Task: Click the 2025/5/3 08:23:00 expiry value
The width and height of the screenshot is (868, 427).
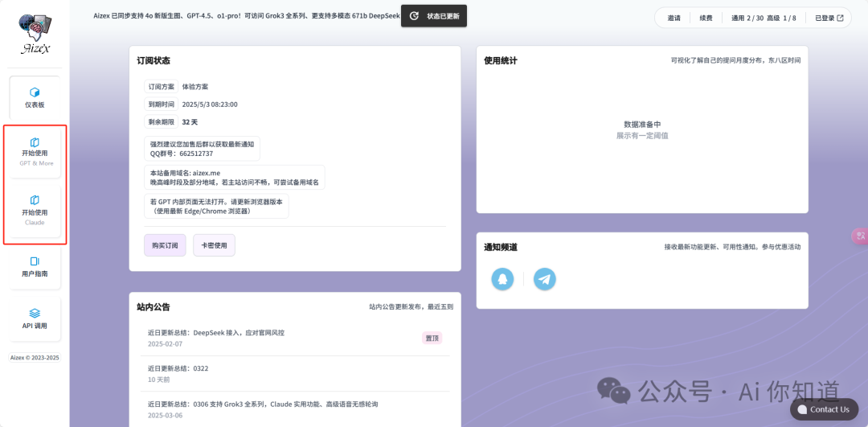Action: (x=210, y=104)
